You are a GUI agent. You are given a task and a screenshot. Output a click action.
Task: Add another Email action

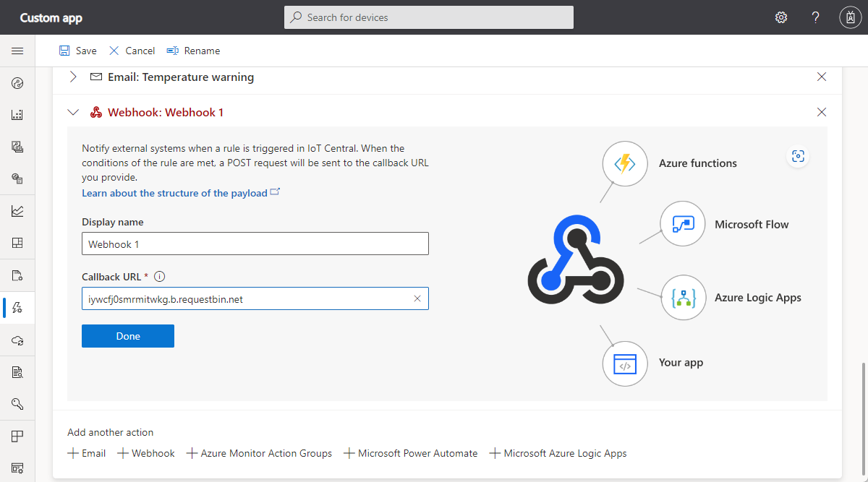(87, 453)
